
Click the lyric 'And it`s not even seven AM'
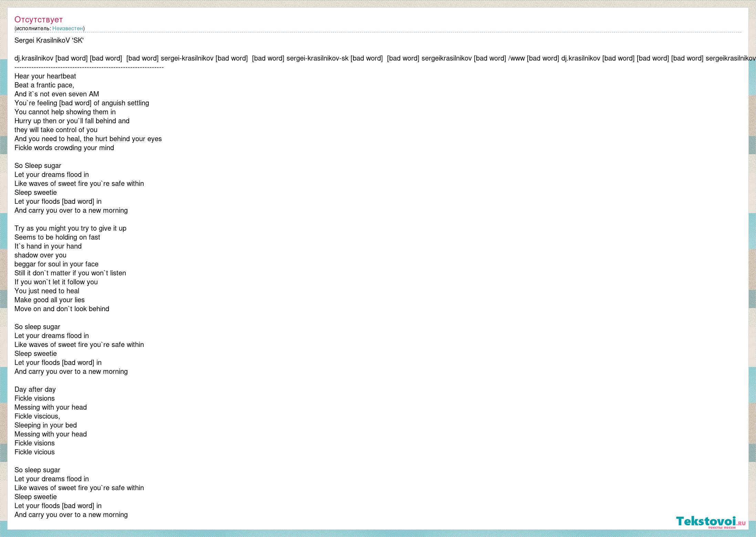coord(57,94)
